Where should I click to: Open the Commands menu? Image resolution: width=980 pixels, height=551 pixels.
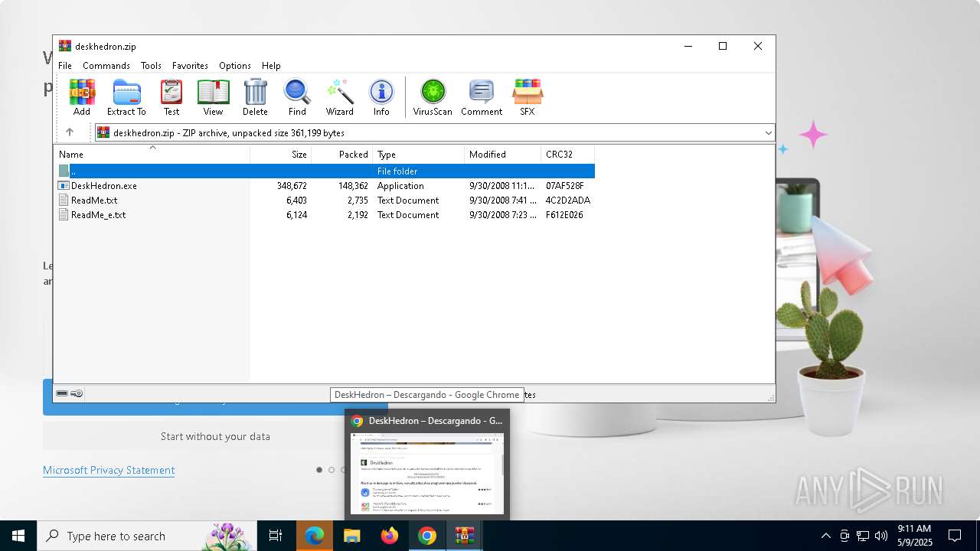click(106, 66)
